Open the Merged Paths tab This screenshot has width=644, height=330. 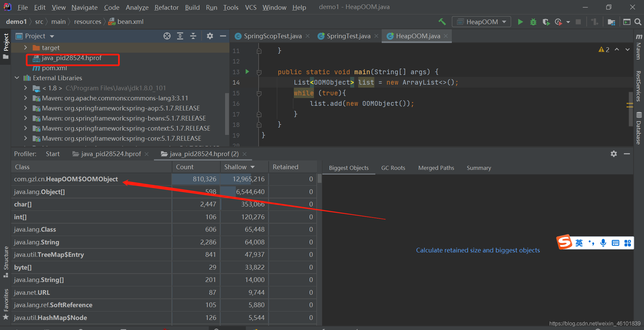[436, 168]
